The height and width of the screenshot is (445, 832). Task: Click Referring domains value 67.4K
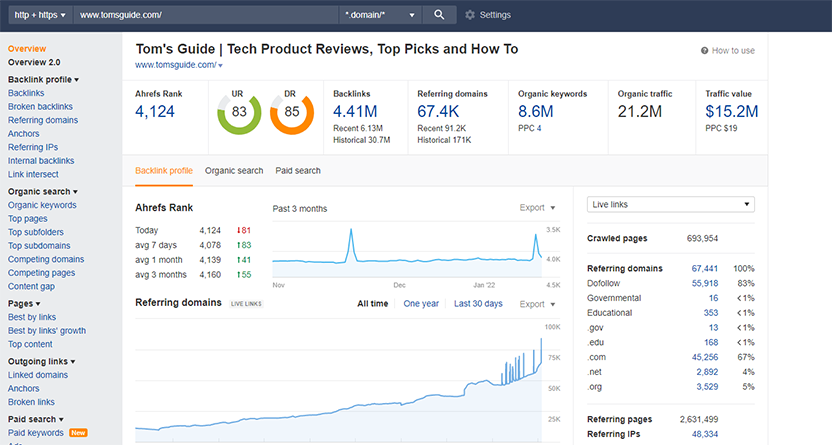click(438, 112)
